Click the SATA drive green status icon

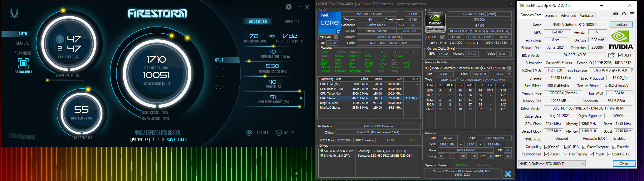click(x=322, y=151)
